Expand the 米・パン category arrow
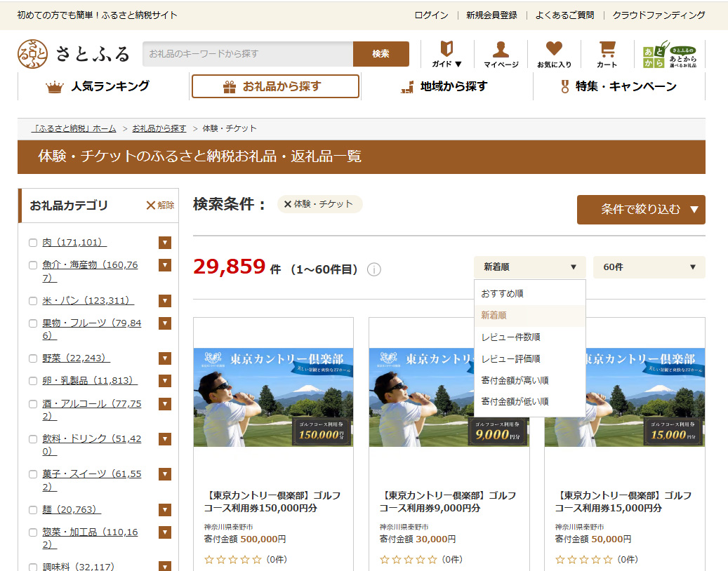This screenshot has height=571, width=728. 165,301
